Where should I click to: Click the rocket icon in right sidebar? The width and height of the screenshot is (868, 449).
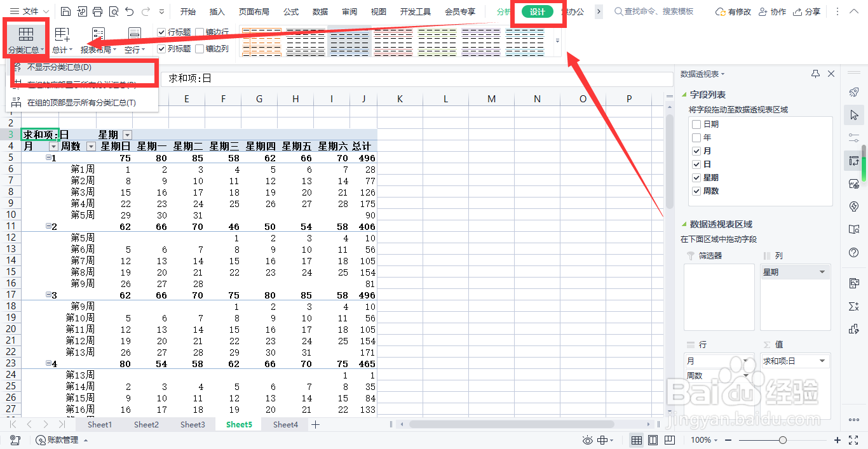pos(854,92)
